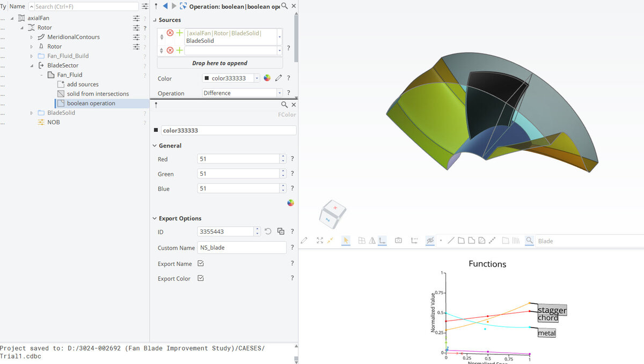Click the zoom-to-fit arrows icon
This screenshot has height=364, width=644.
320,241
